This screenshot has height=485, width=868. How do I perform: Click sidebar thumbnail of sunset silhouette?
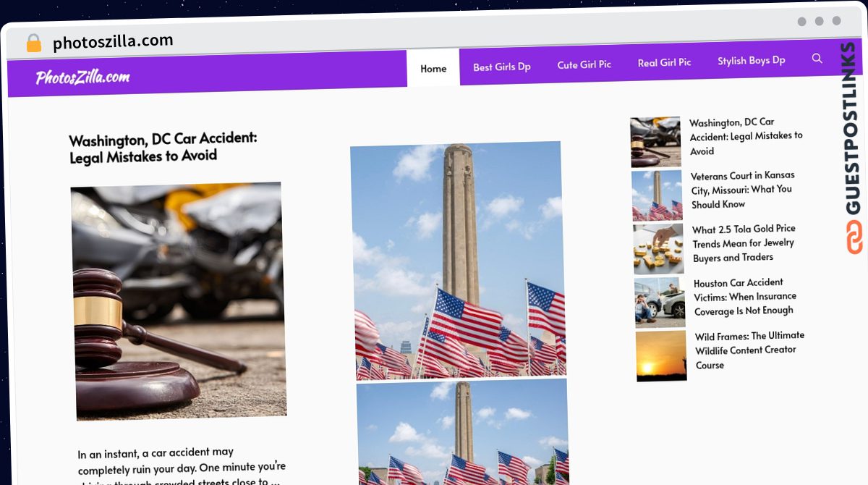(661, 355)
